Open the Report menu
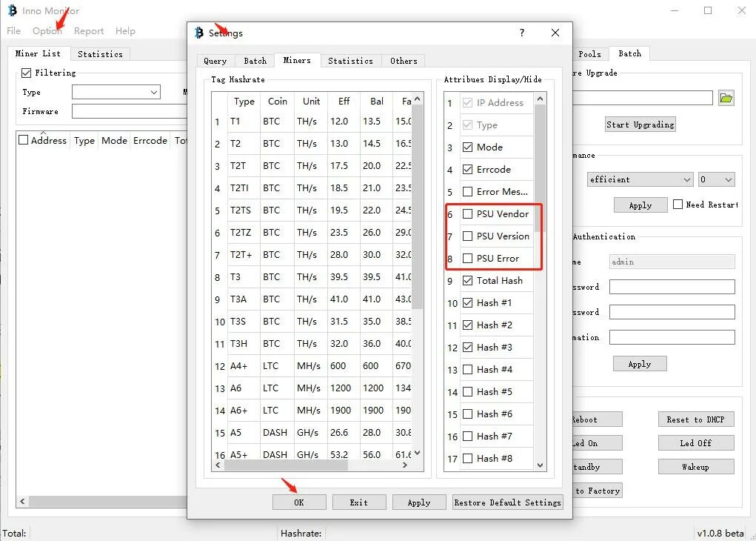Image resolution: width=756 pixels, height=541 pixels. [89, 31]
